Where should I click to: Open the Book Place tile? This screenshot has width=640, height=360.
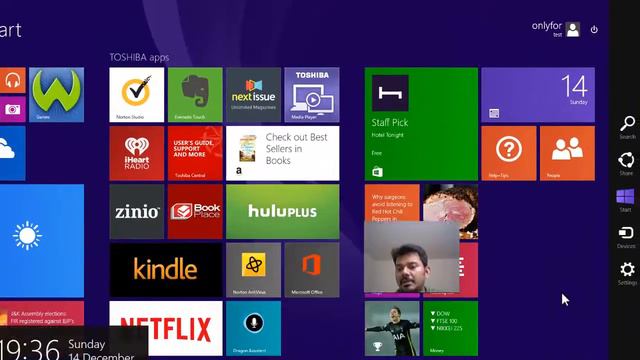pos(195,211)
